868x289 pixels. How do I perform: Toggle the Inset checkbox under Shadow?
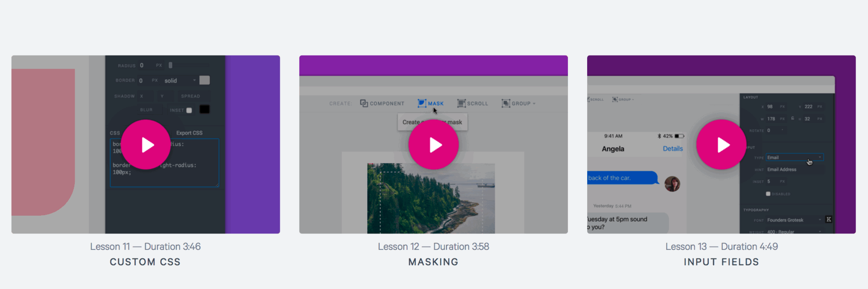(x=189, y=110)
